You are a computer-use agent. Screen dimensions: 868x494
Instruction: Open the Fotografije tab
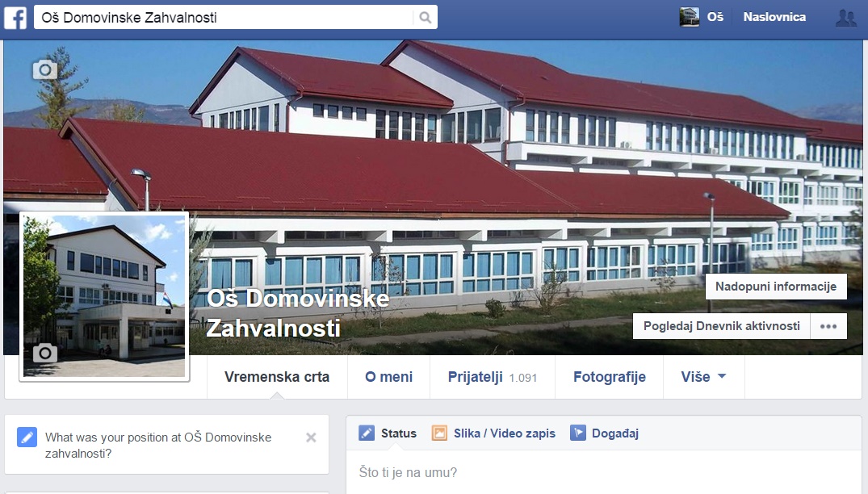609,377
